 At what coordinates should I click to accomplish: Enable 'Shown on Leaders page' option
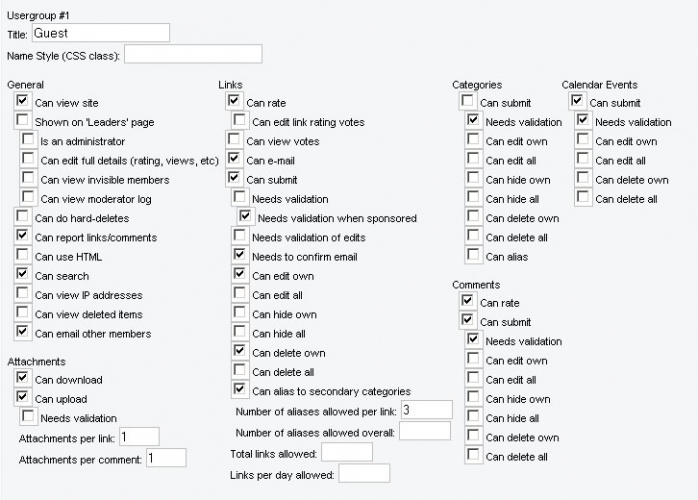(x=23, y=121)
